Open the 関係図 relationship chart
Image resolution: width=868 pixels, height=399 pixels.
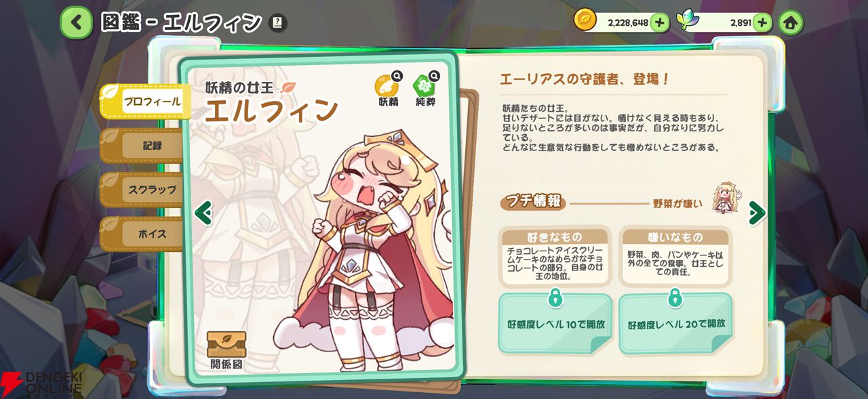(x=226, y=350)
